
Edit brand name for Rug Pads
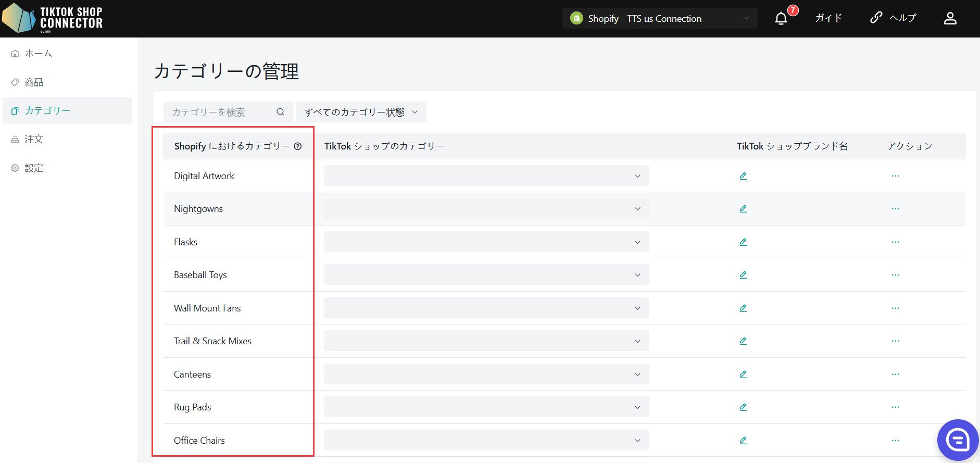click(743, 407)
